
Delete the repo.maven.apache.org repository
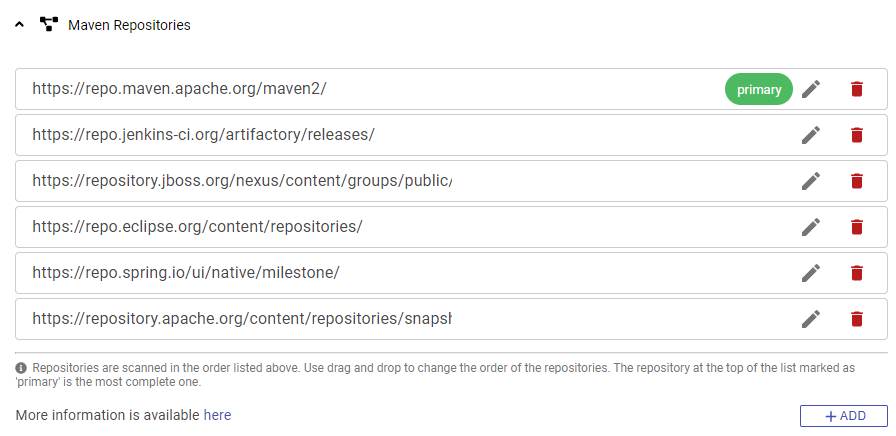(856, 89)
